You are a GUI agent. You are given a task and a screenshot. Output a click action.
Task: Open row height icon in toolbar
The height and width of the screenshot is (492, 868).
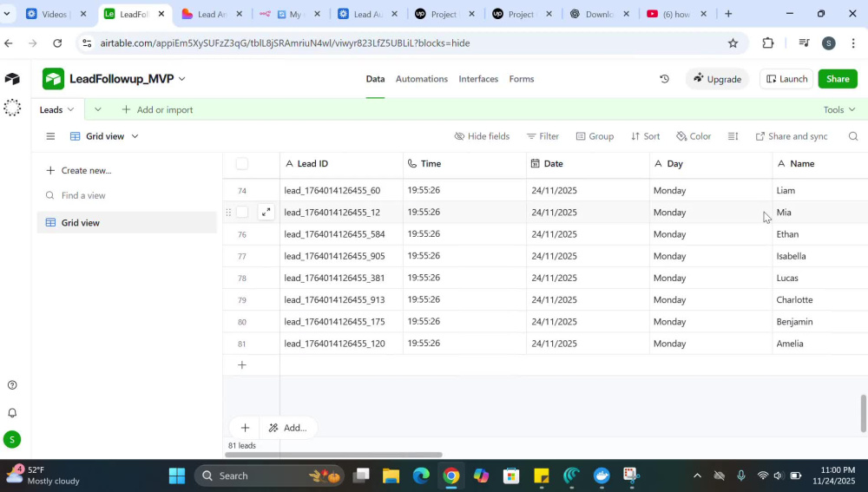click(x=733, y=136)
